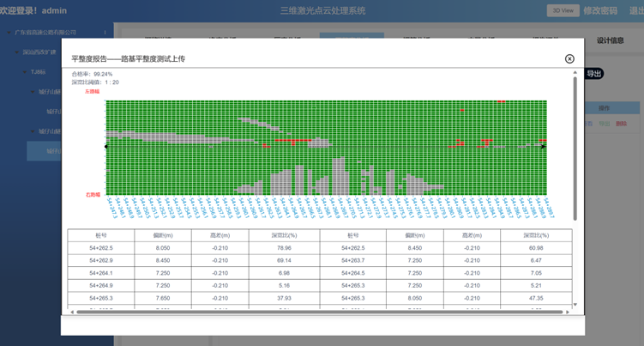Collapse the 深汕西改扩建 tree node

click(x=17, y=52)
